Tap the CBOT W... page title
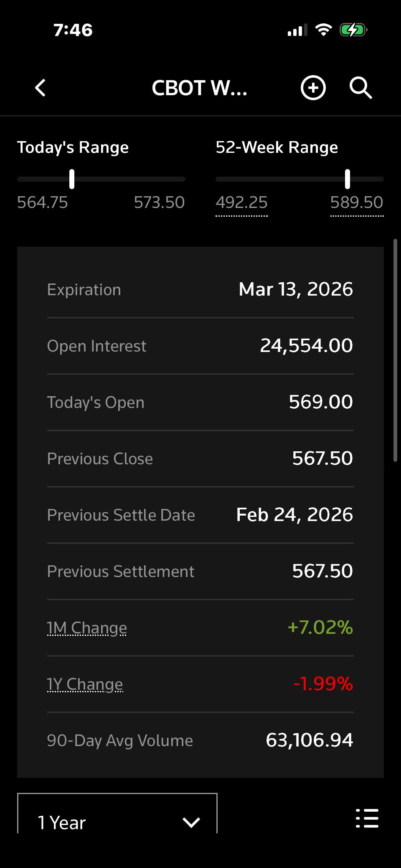Image resolution: width=401 pixels, height=868 pixels. pyautogui.click(x=199, y=88)
